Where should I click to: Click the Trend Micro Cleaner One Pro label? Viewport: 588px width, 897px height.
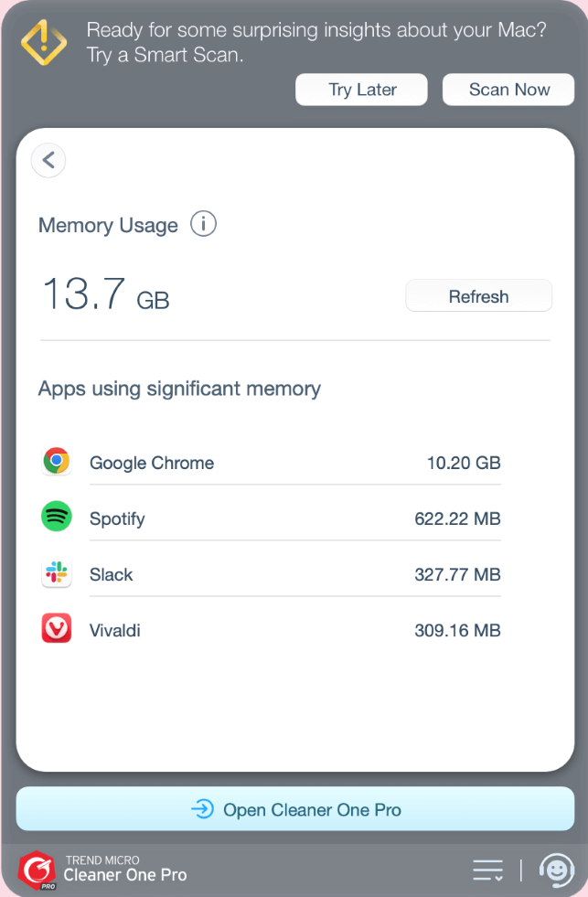[125, 869]
